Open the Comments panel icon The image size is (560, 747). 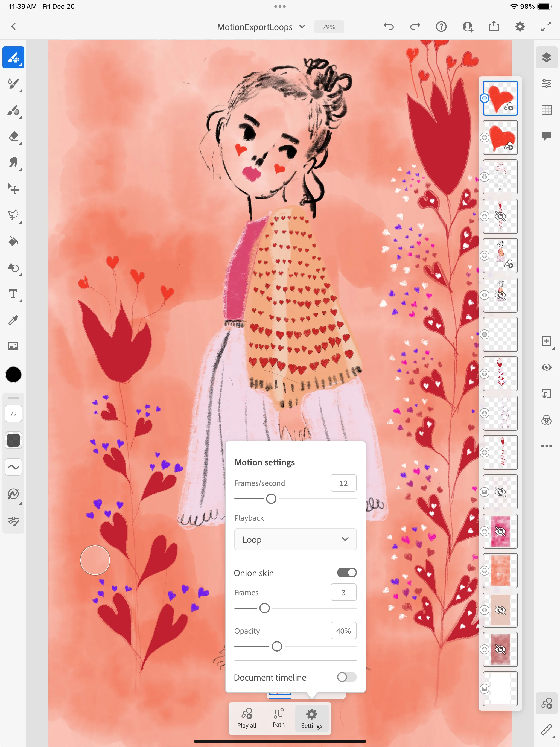pyautogui.click(x=546, y=136)
